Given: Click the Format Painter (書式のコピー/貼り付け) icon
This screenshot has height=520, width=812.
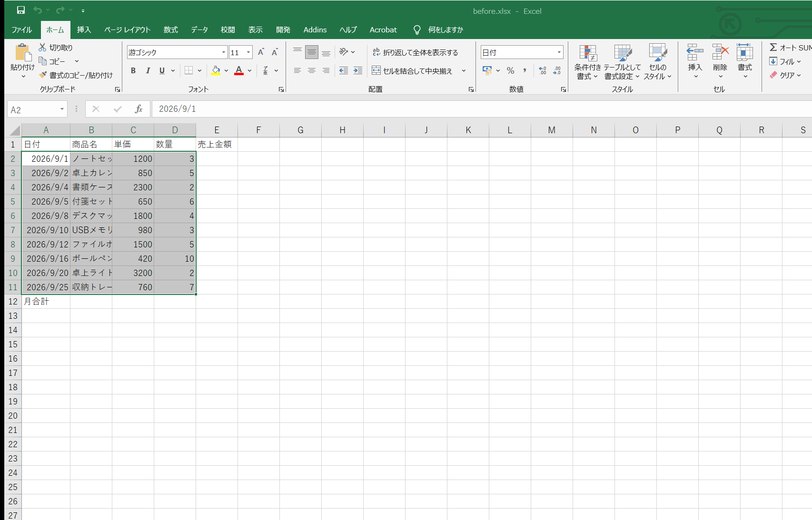Looking at the screenshot, I should (43, 75).
